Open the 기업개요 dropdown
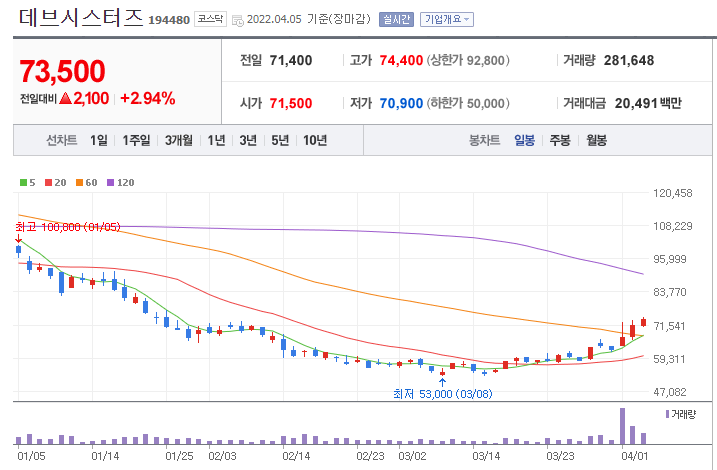The image size is (717, 470). [x=447, y=19]
